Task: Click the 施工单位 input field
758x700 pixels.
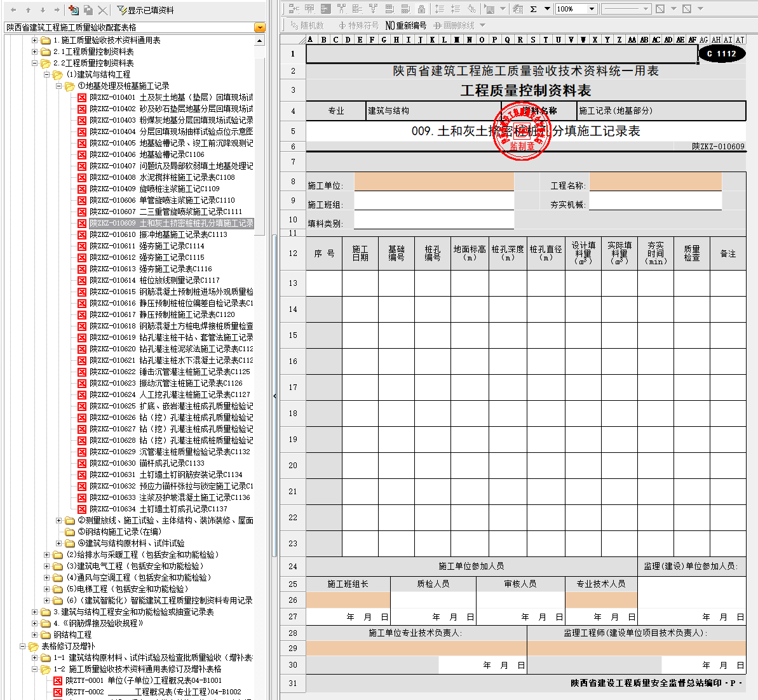Action: pyautogui.click(x=434, y=182)
